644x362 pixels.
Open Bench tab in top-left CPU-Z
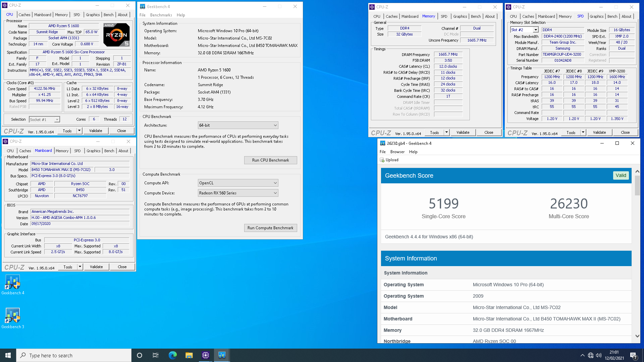[109, 15]
